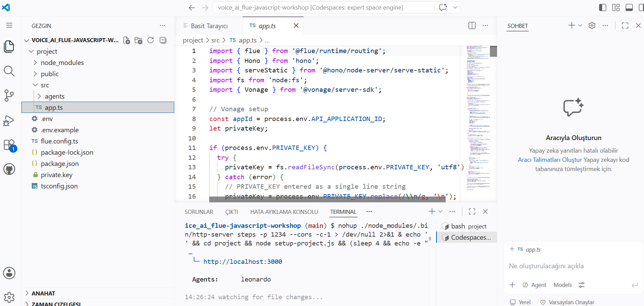Viewport: 644px width, 306px height.
Task: Refresh the explorer file tree
Action: 151,40
